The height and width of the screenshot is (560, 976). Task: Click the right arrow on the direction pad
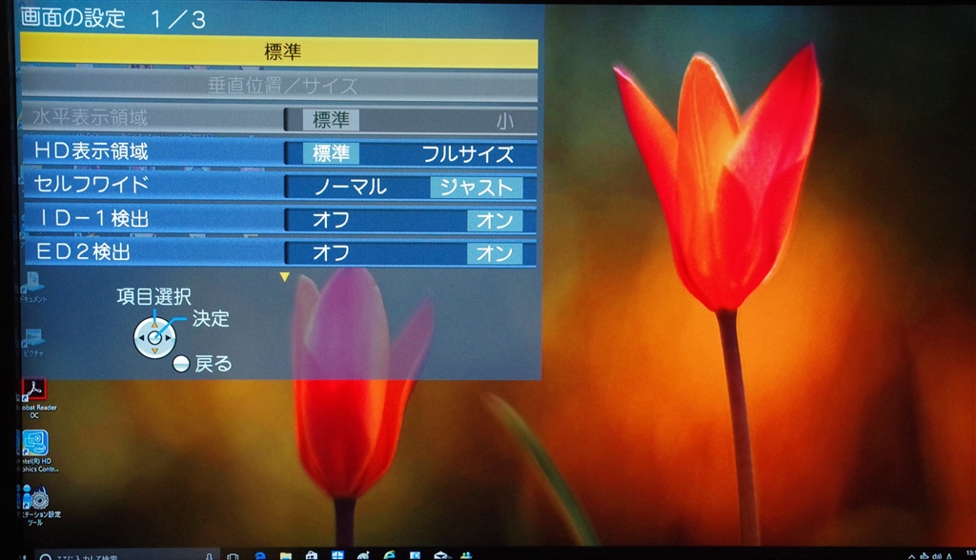168,338
